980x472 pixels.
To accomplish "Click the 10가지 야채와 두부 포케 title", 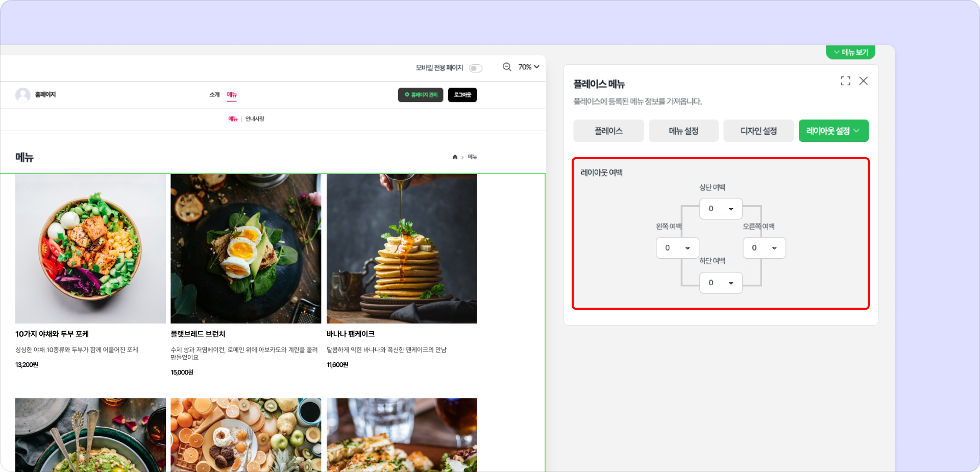I will tap(52, 334).
